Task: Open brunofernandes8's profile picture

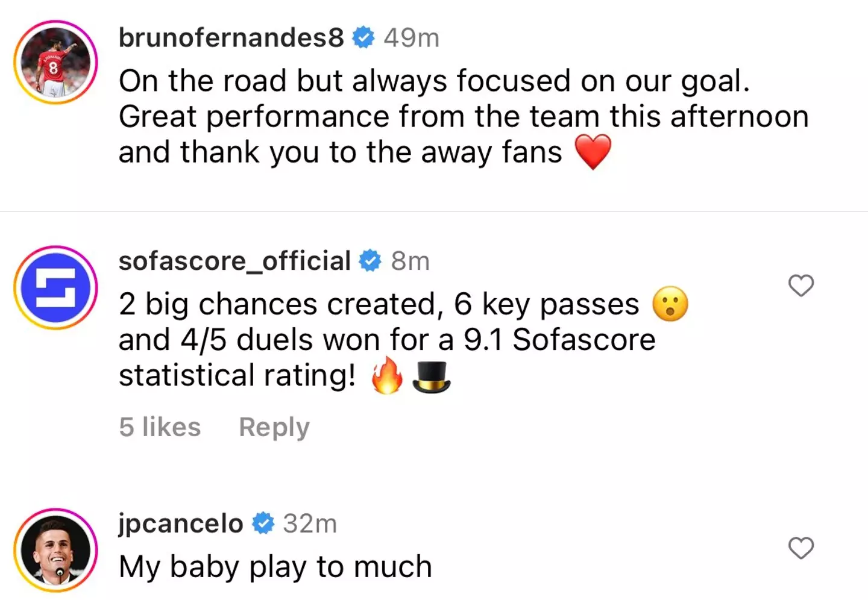Action: click(55, 63)
